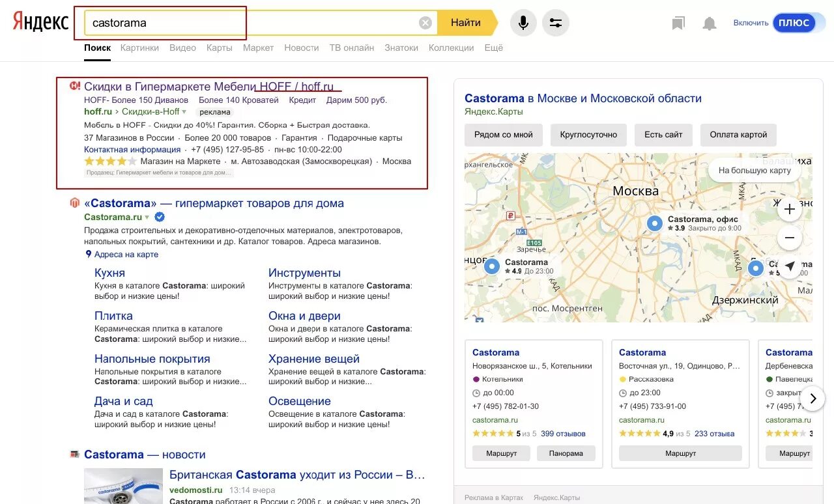Open the Напольные покрытия sitelink
The width and height of the screenshot is (834, 504).
152,359
